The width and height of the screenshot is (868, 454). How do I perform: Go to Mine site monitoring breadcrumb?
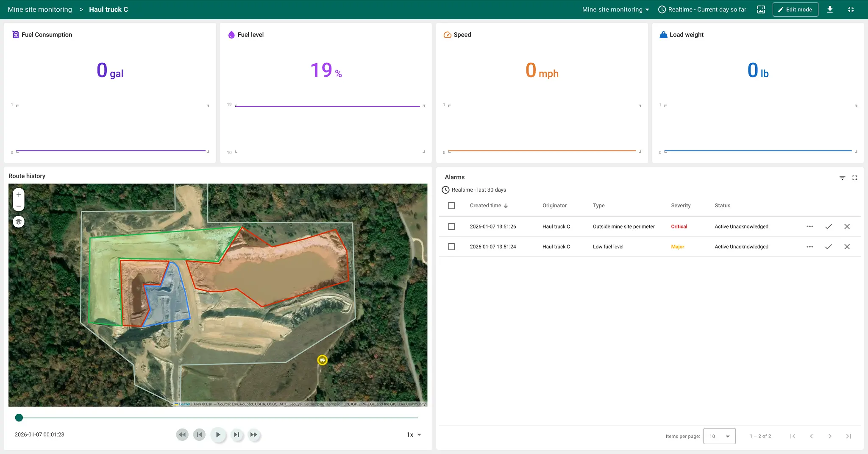(40, 9)
